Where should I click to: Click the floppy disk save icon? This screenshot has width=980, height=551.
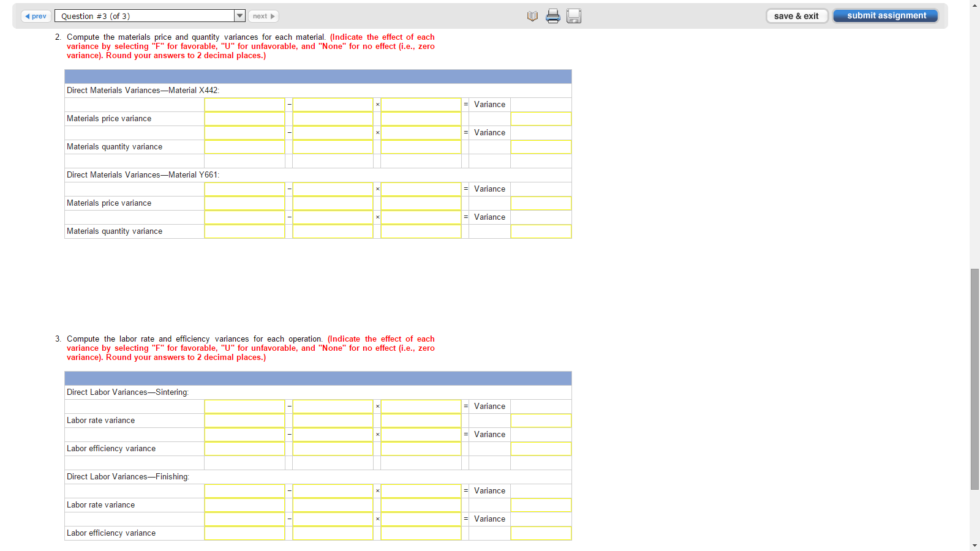point(574,16)
